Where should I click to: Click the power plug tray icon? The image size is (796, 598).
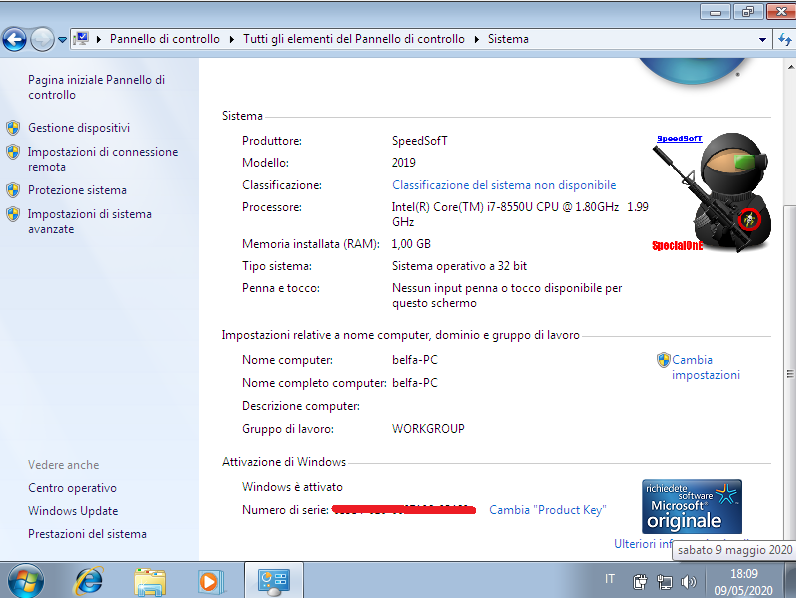pos(640,582)
